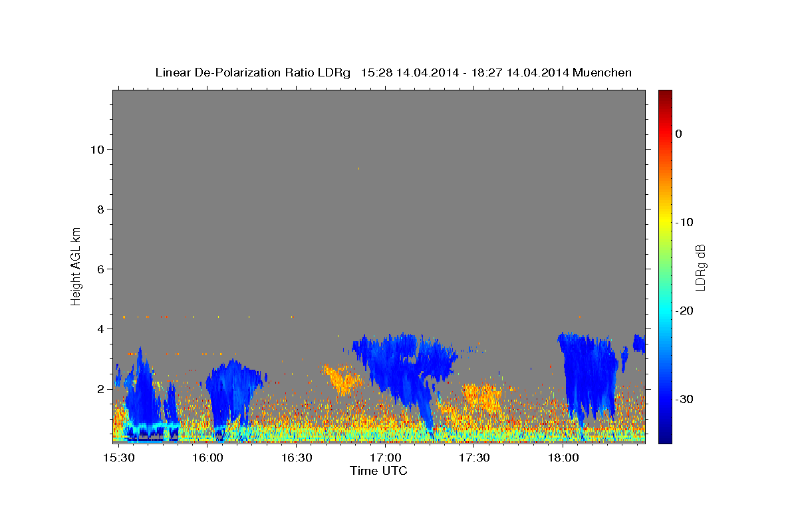
Task: Click the height tick label 6
Action: pos(101,269)
